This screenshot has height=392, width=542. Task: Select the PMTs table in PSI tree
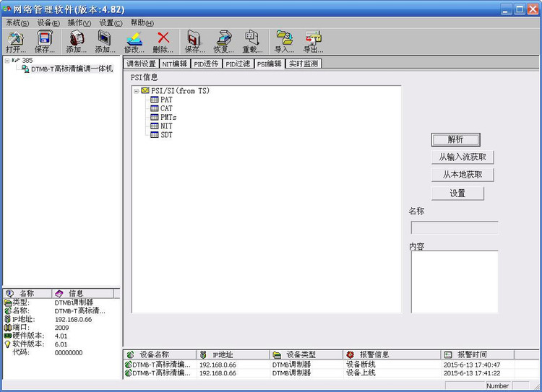point(163,117)
